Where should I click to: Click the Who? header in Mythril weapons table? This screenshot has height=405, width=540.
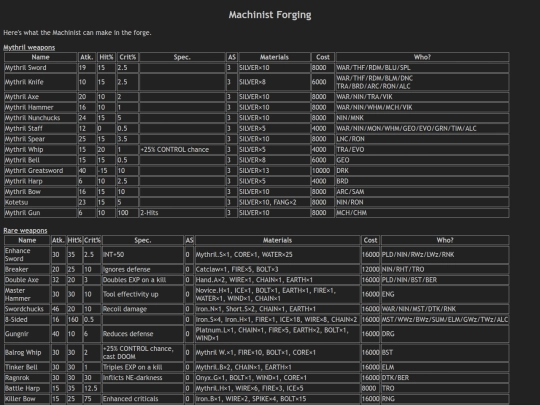[x=422, y=57]
